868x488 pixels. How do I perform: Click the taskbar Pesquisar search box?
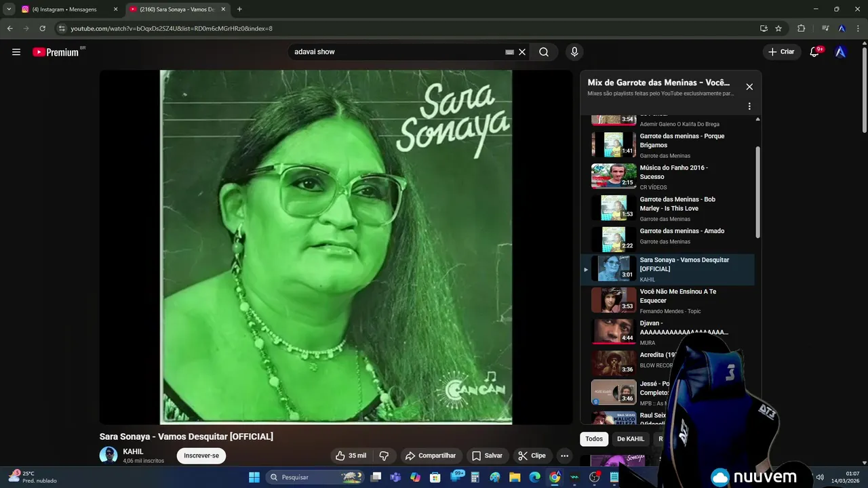(x=315, y=477)
